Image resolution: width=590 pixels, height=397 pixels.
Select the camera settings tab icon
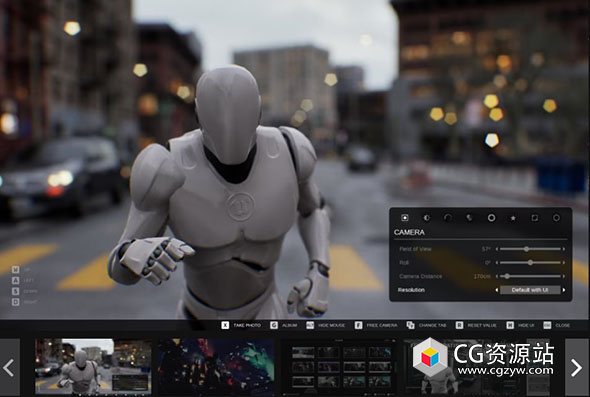click(404, 218)
